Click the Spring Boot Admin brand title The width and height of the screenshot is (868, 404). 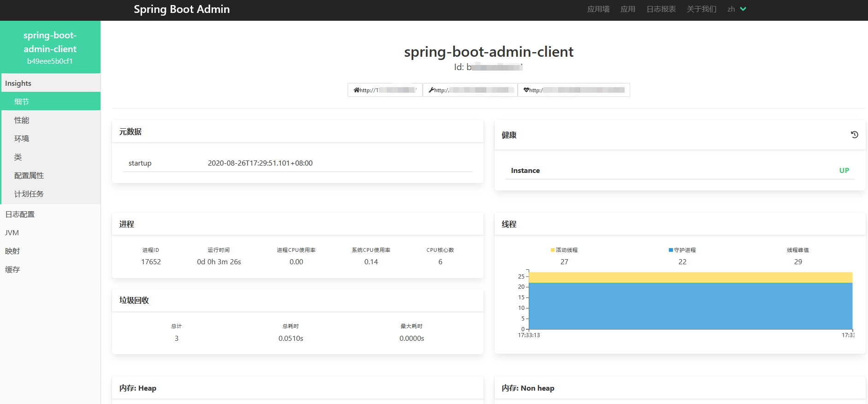click(x=182, y=9)
